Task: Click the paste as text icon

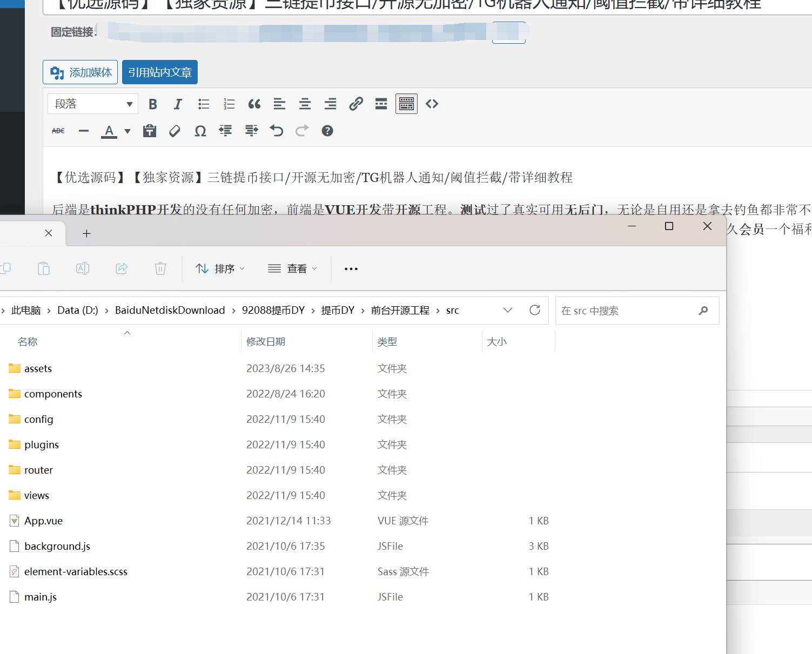Action: 150,131
